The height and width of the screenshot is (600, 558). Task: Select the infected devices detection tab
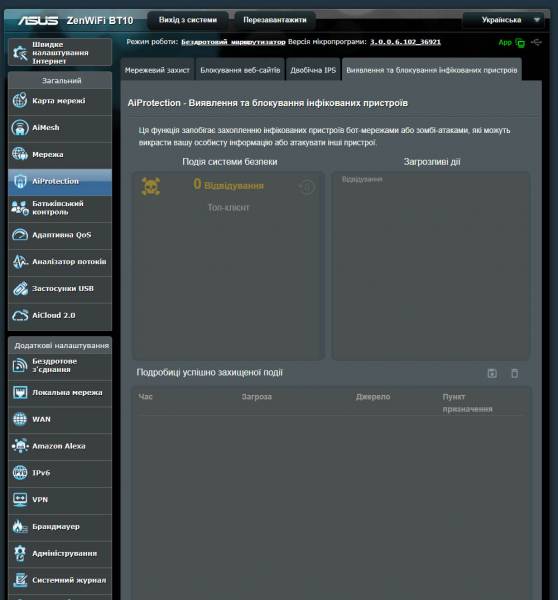[x=432, y=70]
